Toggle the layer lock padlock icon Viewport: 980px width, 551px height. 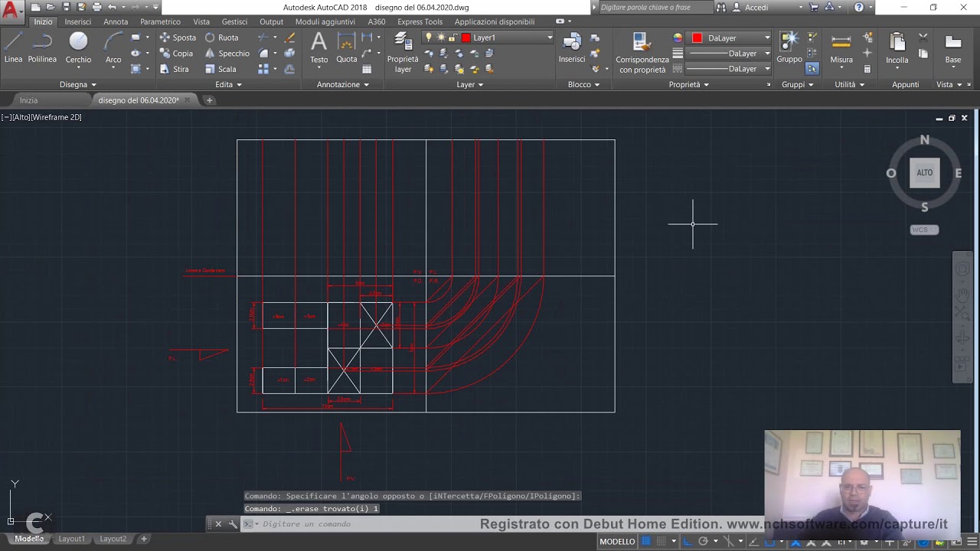coord(452,37)
